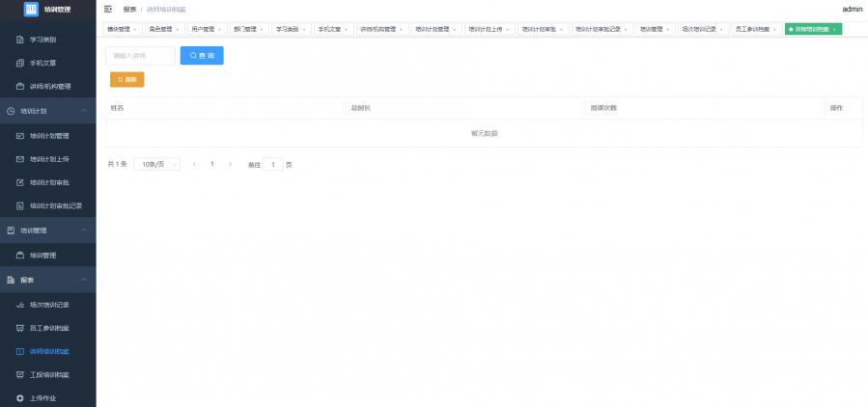Open 讲师/机构管理 via its sidebar icon
Screen dimensions: 868x407
tap(20, 86)
